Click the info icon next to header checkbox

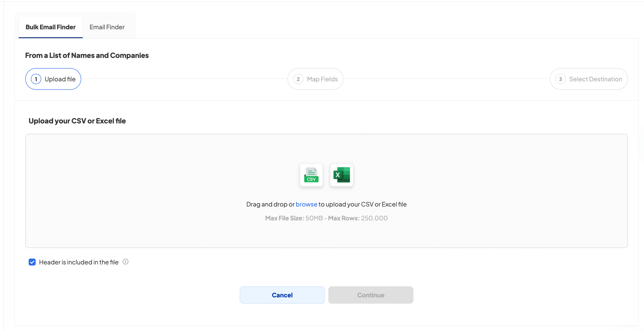click(x=125, y=262)
